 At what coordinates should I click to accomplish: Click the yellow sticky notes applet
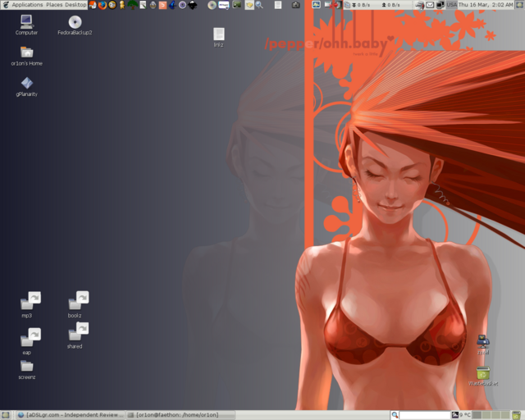pyautogui.click(x=249, y=5)
